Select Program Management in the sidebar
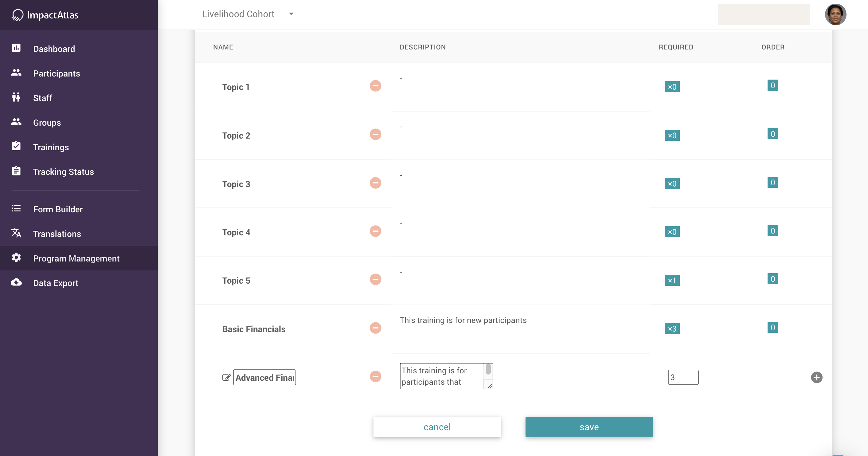 pyautogui.click(x=76, y=258)
